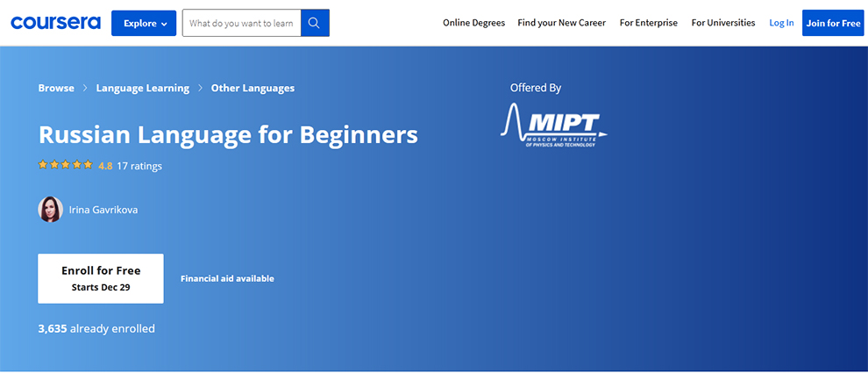Image resolution: width=868 pixels, height=373 pixels.
Task: Open Other Languages breadcrumb
Action: [x=253, y=88]
